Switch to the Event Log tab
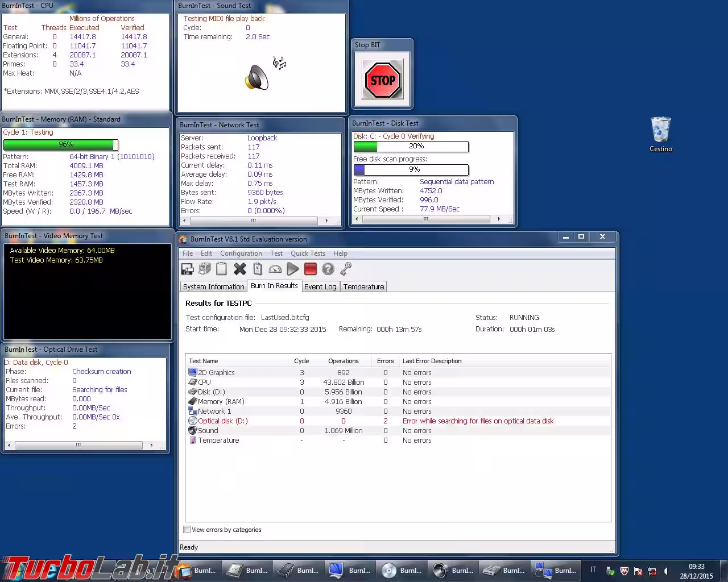This screenshot has width=728, height=582. (320, 287)
